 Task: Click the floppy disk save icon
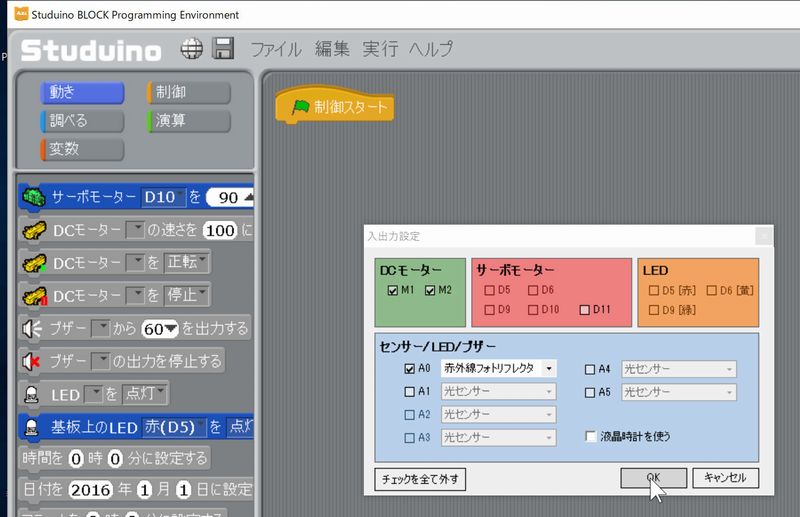coord(223,49)
